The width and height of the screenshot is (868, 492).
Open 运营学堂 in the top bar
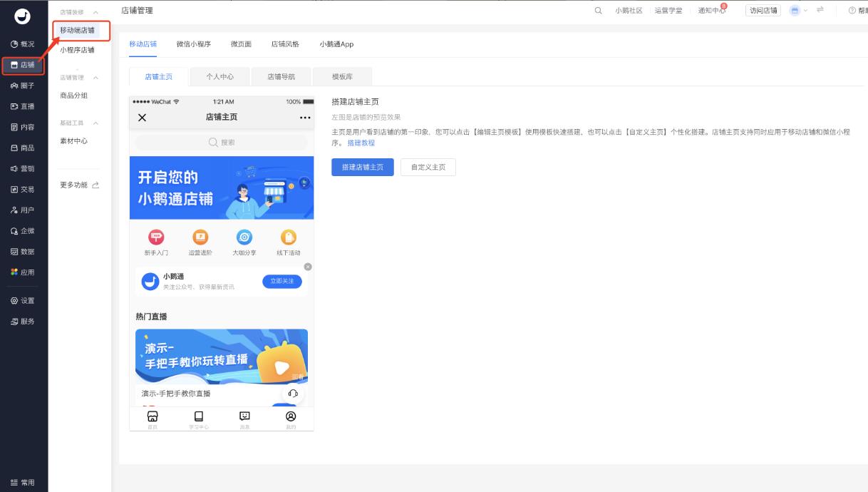coord(668,11)
